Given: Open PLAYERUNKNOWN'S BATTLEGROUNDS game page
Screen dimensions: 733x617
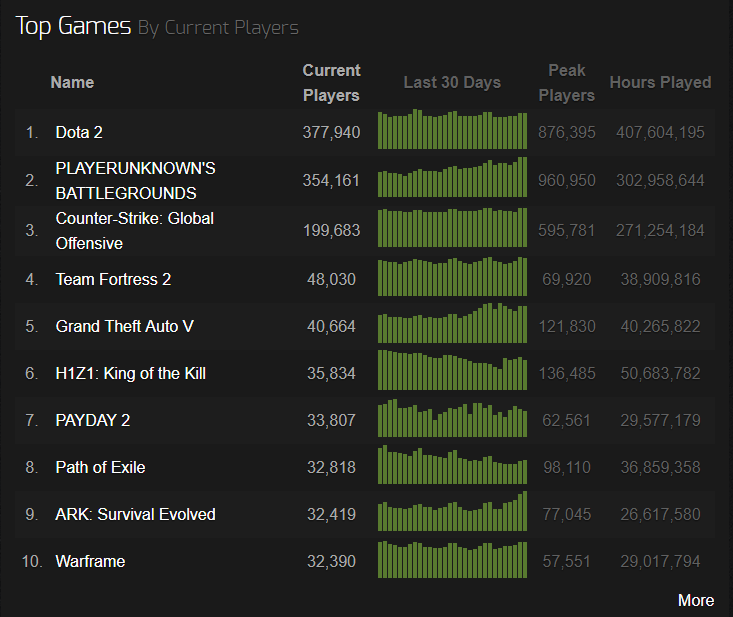Looking at the screenshot, I should point(135,181).
